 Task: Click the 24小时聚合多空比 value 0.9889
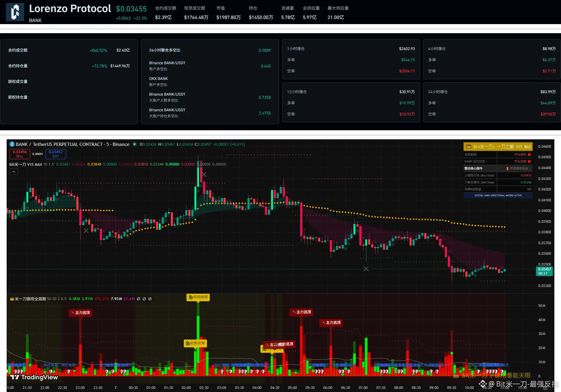[x=265, y=50]
